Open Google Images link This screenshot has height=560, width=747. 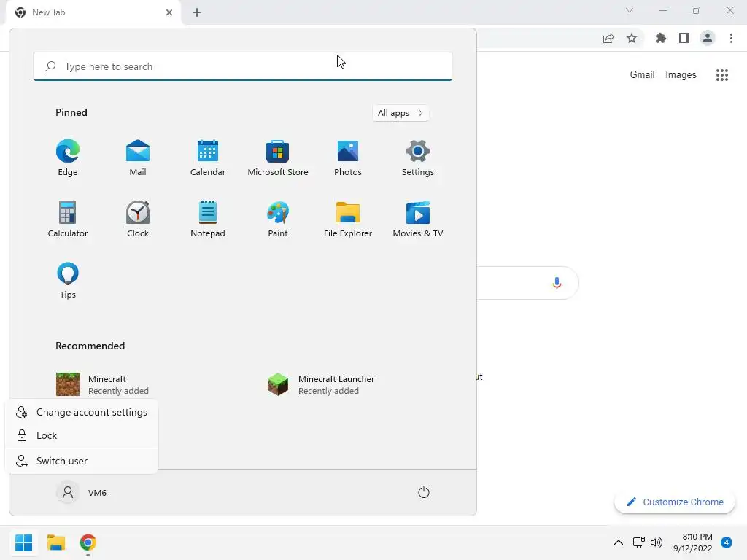681,75
